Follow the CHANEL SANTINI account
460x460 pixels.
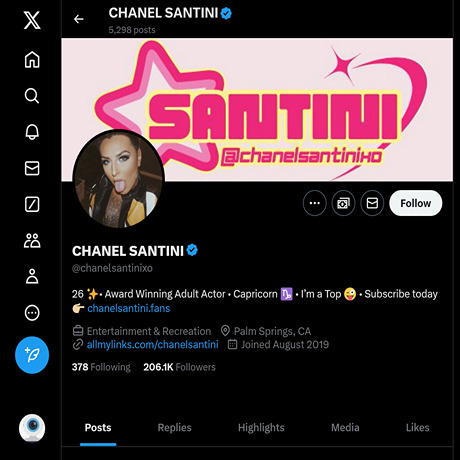[x=416, y=203]
